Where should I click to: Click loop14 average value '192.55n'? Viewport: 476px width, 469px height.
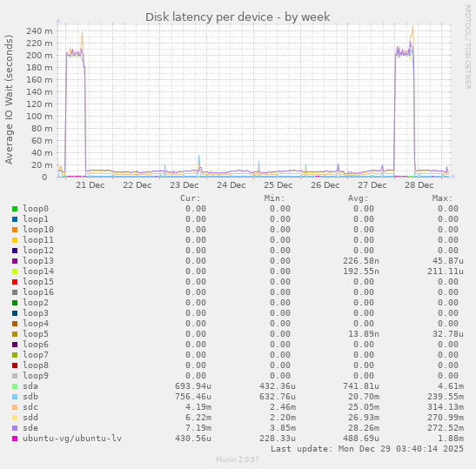[x=361, y=271]
